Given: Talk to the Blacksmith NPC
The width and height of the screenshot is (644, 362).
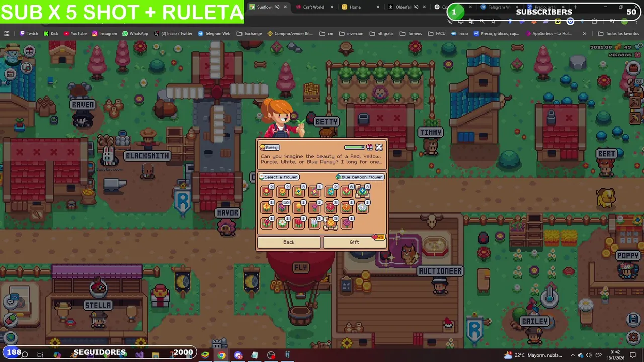Looking at the screenshot, I should tap(147, 171).
